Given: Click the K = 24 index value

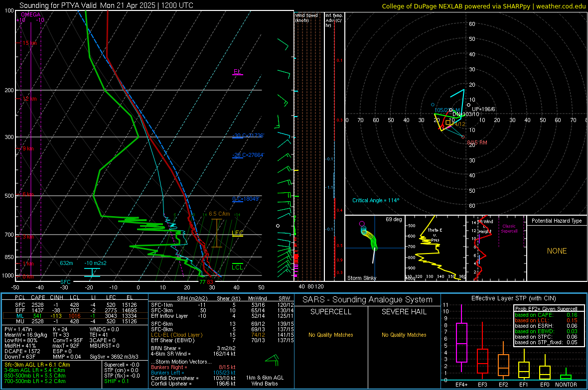Looking at the screenshot, I should [x=60, y=329].
